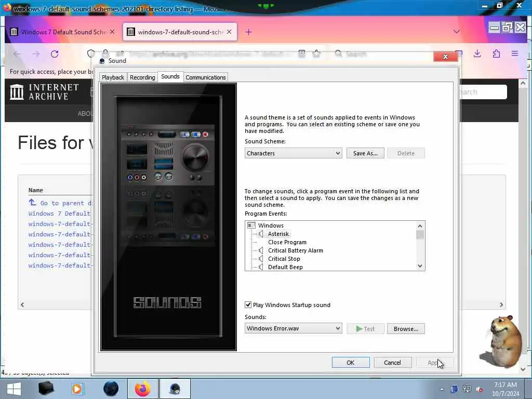Click the Save As... button

[x=365, y=153]
